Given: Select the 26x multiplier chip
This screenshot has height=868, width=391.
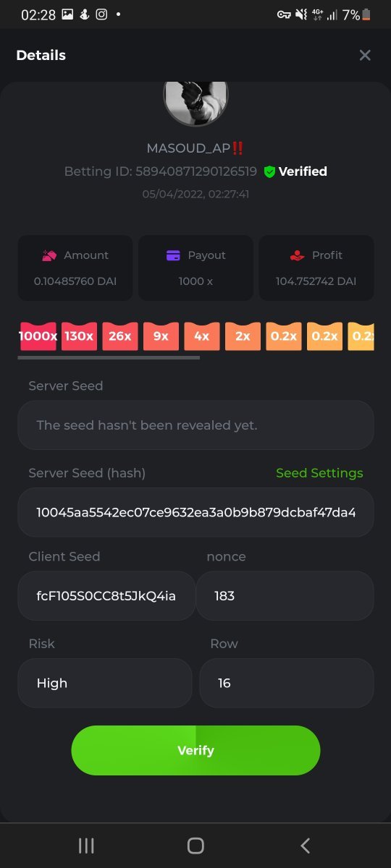Looking at the screenshot, I should pos(120,336).
